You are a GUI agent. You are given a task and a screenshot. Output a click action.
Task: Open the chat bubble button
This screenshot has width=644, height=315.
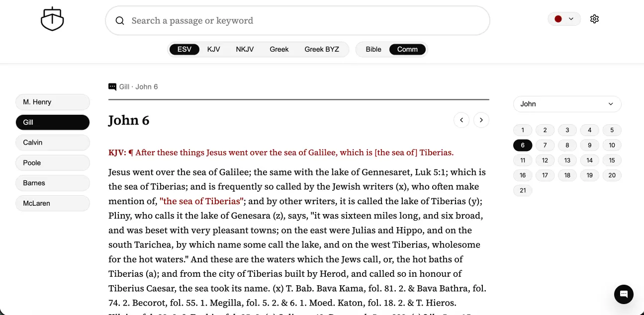click(624, 294)
